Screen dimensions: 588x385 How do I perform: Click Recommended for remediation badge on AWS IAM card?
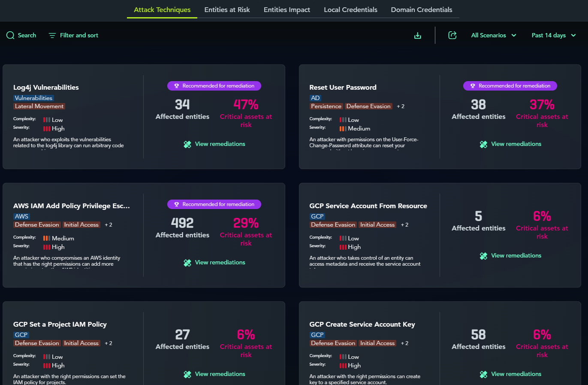[x=214, y=204]
